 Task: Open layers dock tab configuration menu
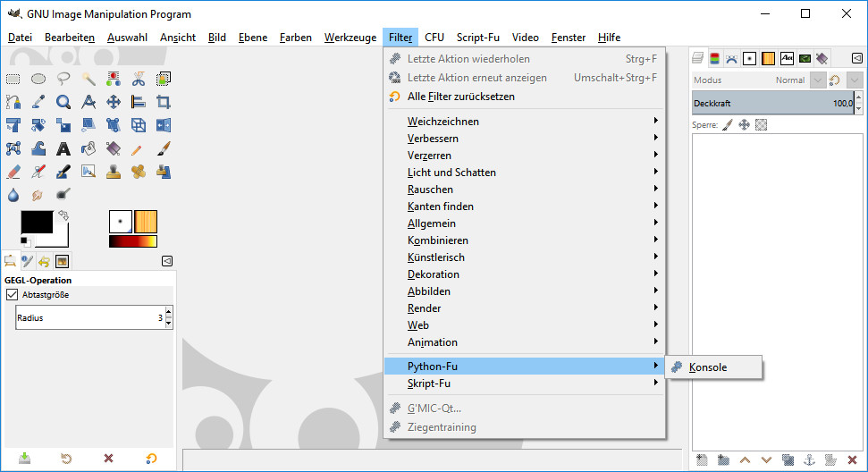(x=857, y=58)
